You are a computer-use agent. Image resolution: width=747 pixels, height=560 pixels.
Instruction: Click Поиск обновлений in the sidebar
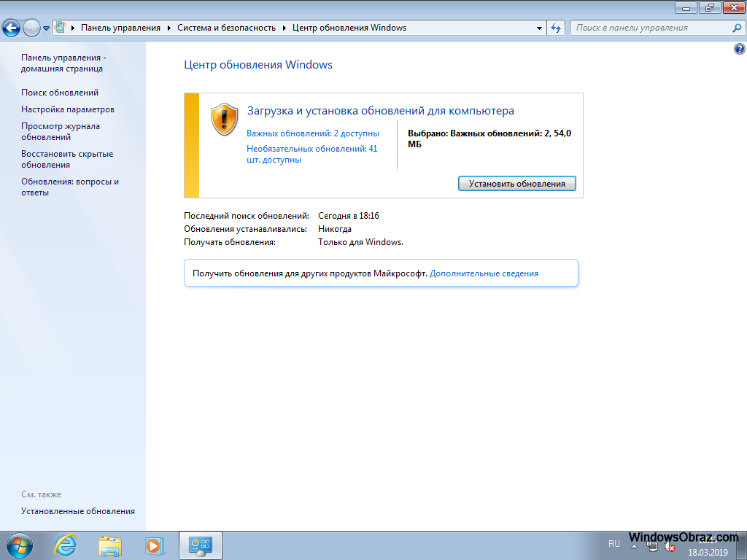tap(60, 93)
